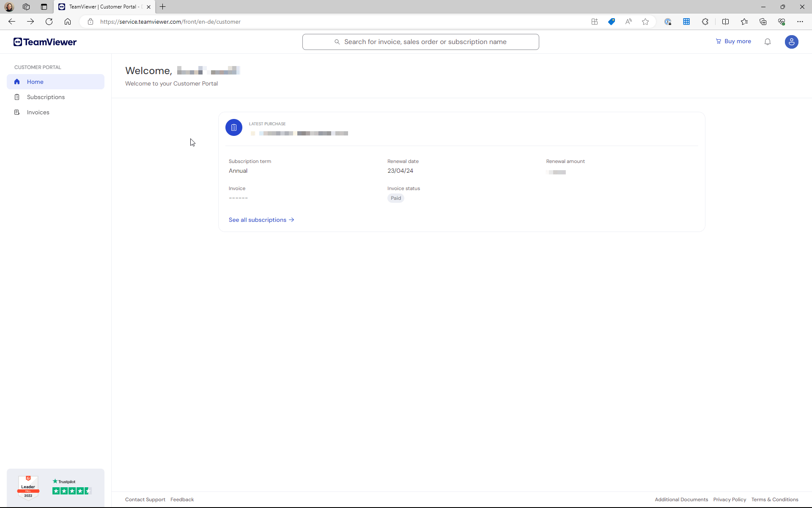
Task: Click the user profile avatar icon
Action: point(792,41)
